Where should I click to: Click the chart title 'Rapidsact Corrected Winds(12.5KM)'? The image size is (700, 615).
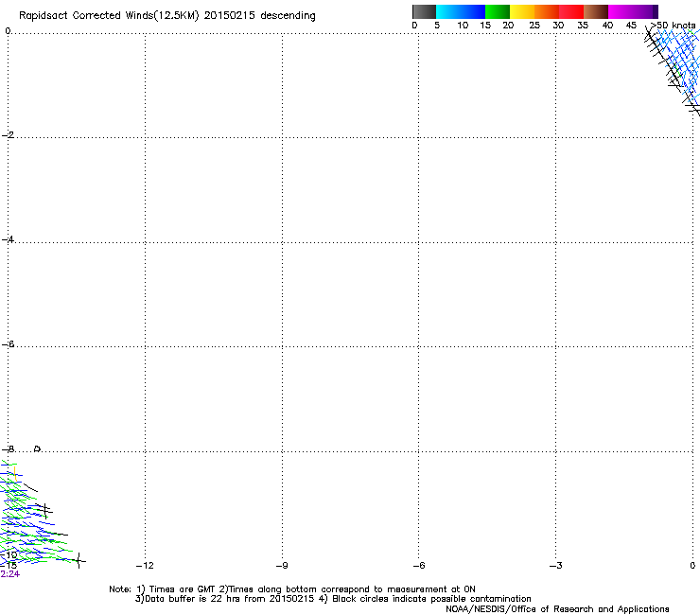pos(109,16)
